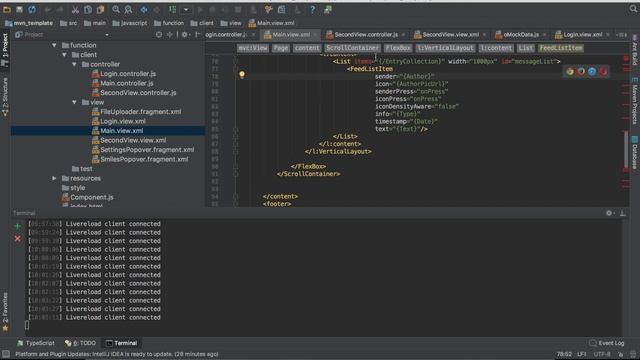Click the Cut scissors icon
Screen dimensions: 640x360
(75, 9)
